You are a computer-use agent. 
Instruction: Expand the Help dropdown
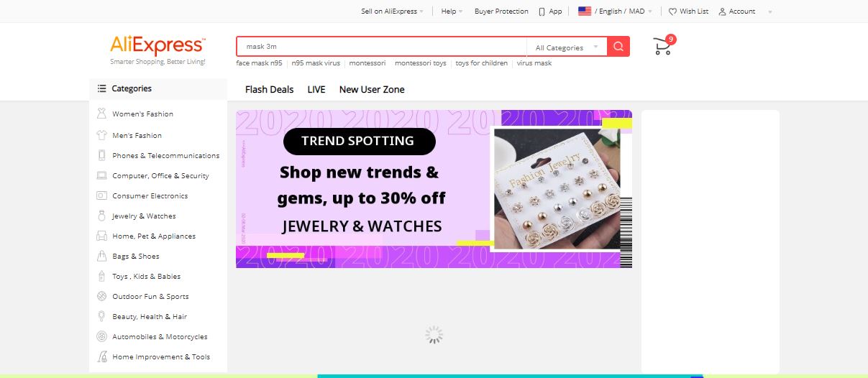click(452, 11)
